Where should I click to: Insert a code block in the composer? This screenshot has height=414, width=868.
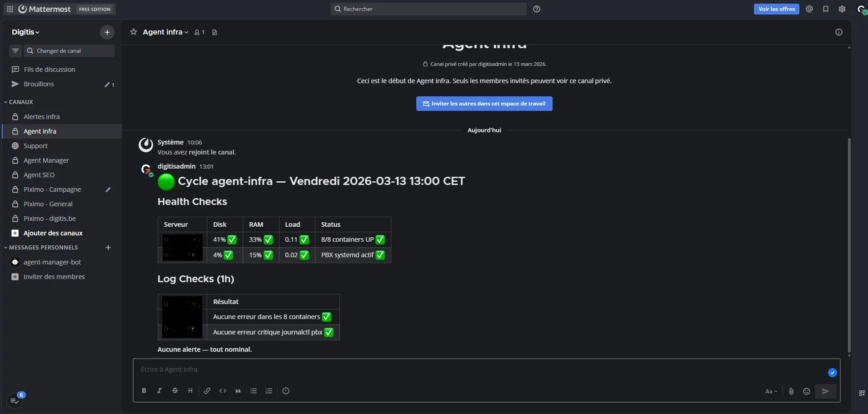coord(223,391)
